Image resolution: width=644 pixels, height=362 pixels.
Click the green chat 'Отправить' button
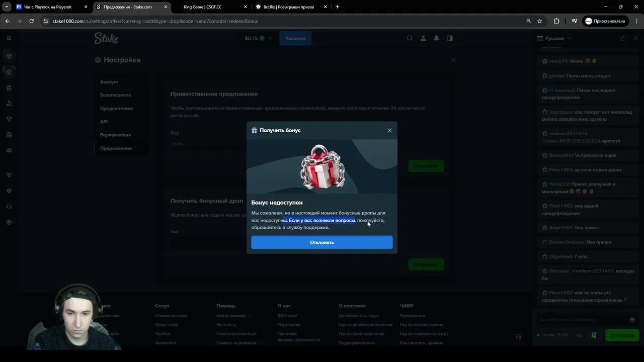click(622, 335)
